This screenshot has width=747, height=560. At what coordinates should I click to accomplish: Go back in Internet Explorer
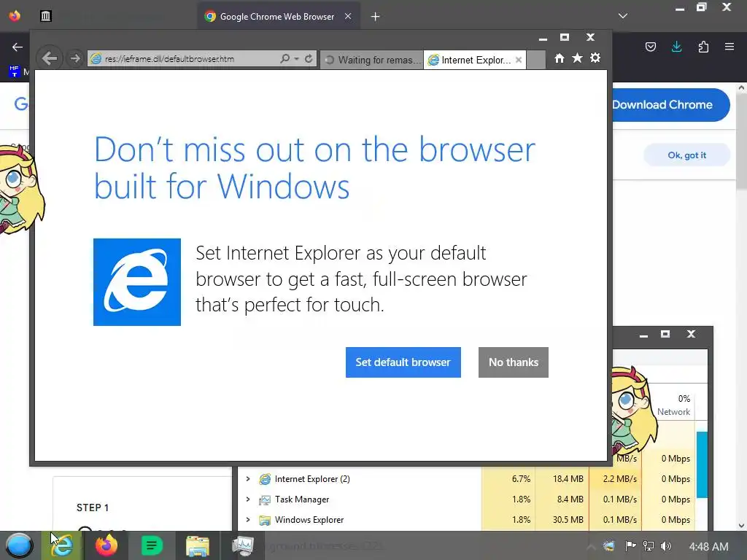click(50, 58)
